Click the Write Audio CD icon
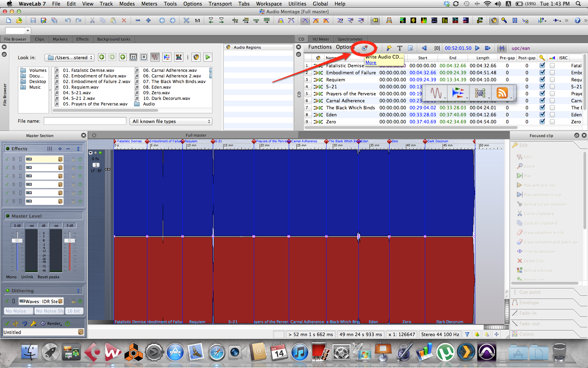 (x=365, y=48)
